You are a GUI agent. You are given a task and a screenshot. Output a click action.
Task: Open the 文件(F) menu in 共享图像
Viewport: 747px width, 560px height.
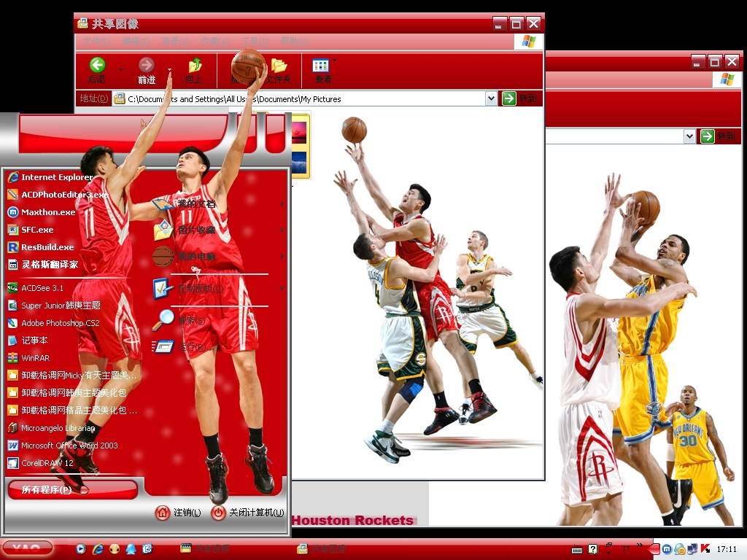click(96, 42)
